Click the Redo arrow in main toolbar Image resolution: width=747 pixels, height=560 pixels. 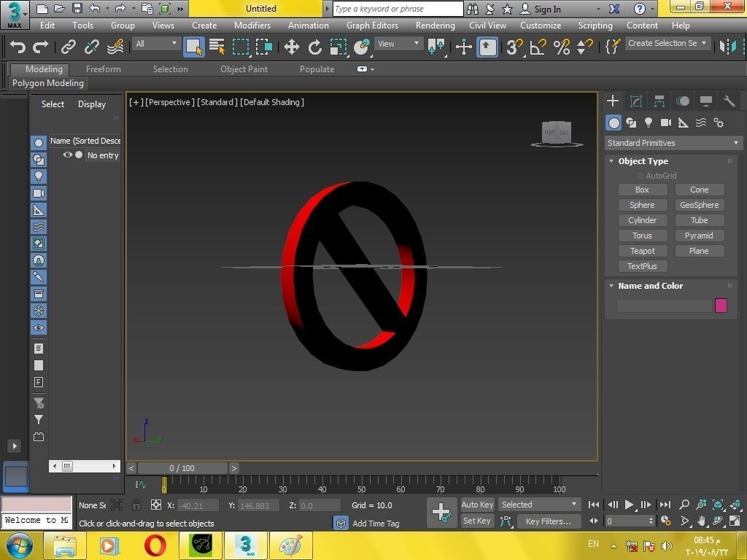[41, 47]
